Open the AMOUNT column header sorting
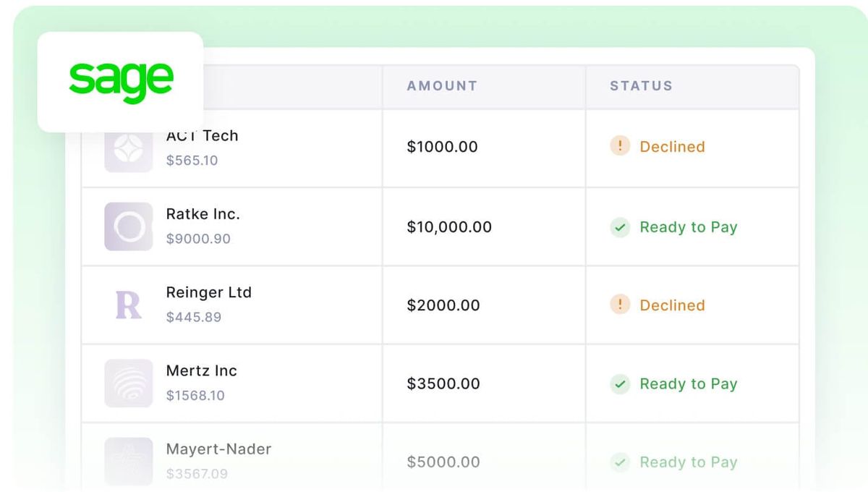868x492 pixels. tap(441, 86)
